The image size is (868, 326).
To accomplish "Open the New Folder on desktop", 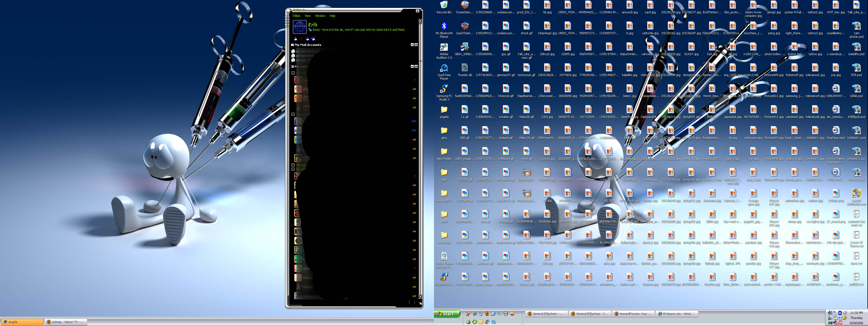I will (444, 154).
